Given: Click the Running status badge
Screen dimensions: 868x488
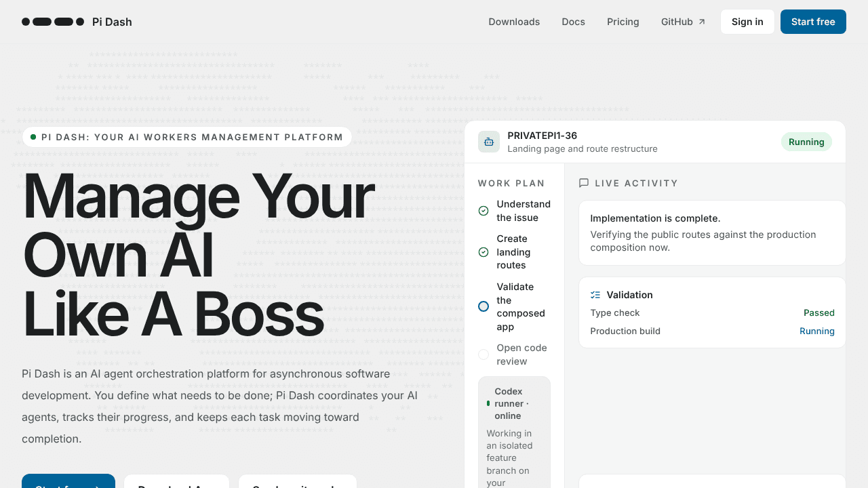Looking at the screenshot, I should (x=806, y=142).
